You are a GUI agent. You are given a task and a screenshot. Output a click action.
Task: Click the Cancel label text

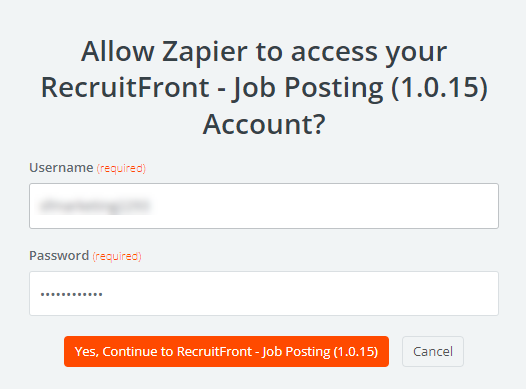433,351
